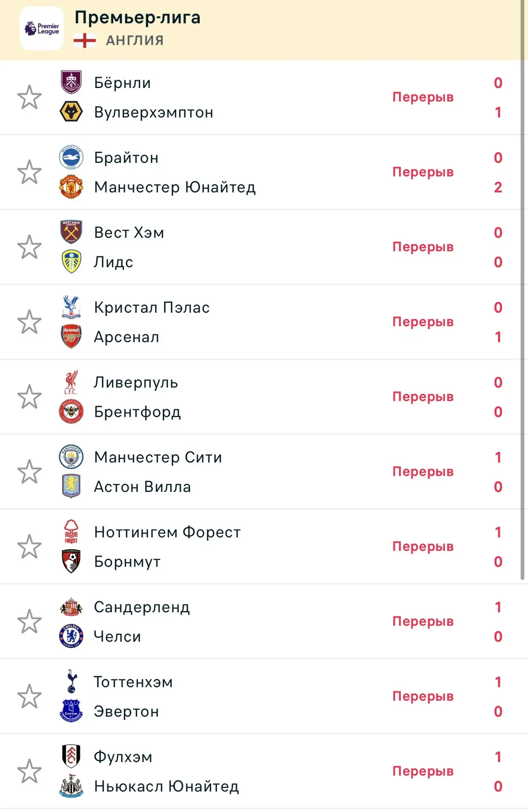528x812 pixels.
Task: Click the Tottenham cockerel crest
Action: [x=71, y=681]
